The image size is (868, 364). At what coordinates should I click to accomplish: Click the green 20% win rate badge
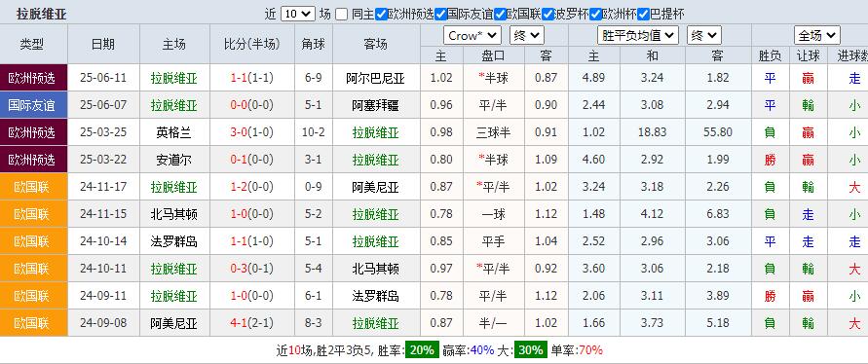pyautogui.click(x=423, y=350)
